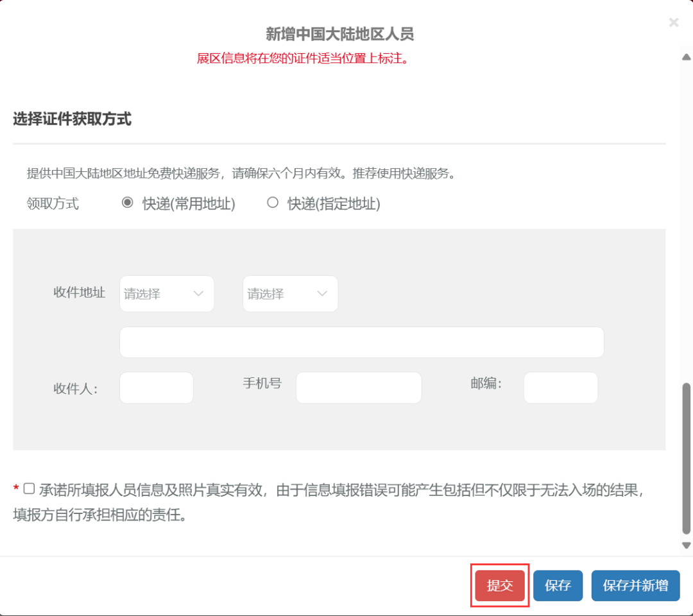Click the chevron on the city dropdown

click(322, 294)
